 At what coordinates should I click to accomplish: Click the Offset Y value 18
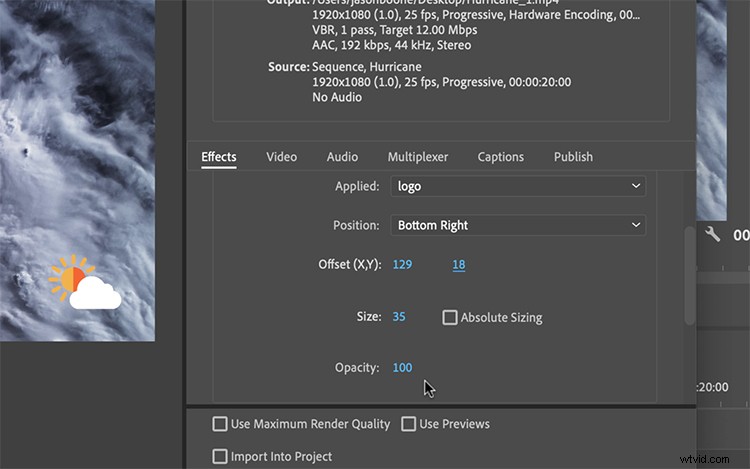(458, 264)
